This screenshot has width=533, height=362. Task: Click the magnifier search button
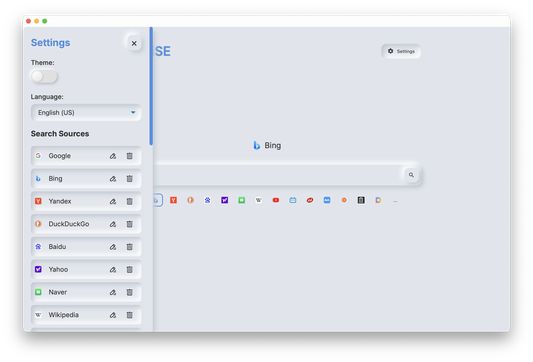(411, 175)
